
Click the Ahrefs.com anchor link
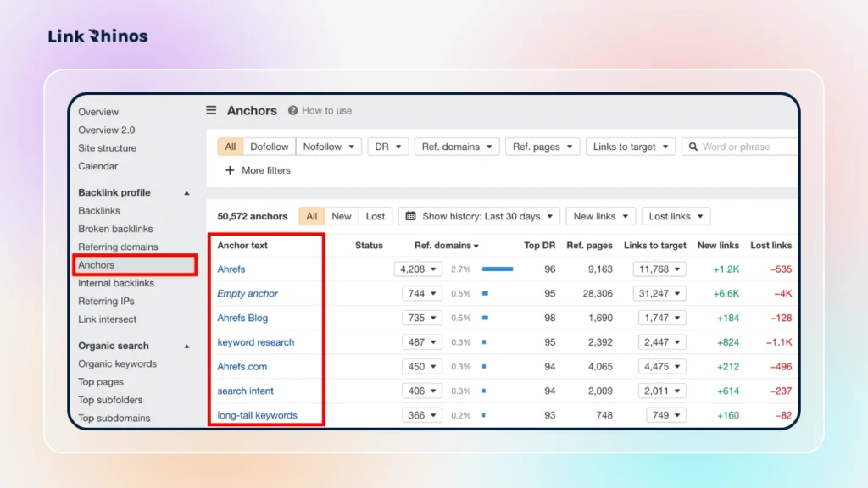pyautogui.click(x=242, y=367)
